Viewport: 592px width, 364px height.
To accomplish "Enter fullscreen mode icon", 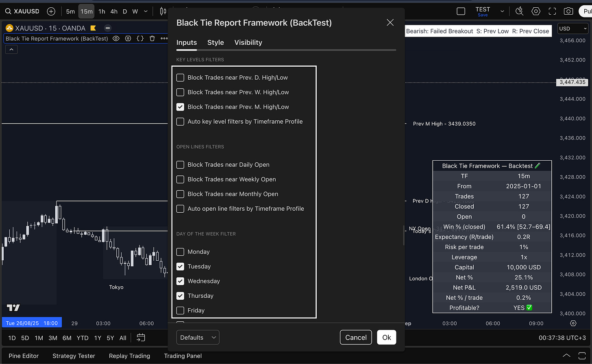I will tap(552, 11).
